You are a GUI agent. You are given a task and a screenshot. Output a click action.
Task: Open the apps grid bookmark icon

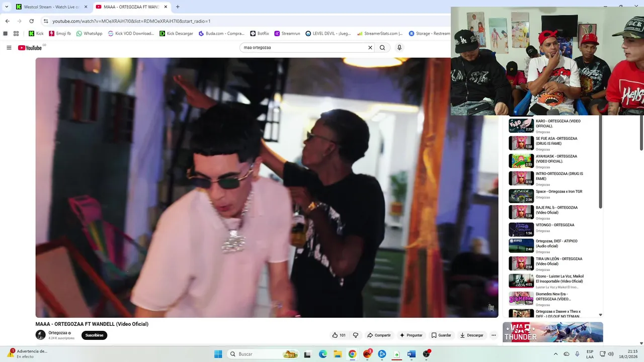(x=16, y=34)
